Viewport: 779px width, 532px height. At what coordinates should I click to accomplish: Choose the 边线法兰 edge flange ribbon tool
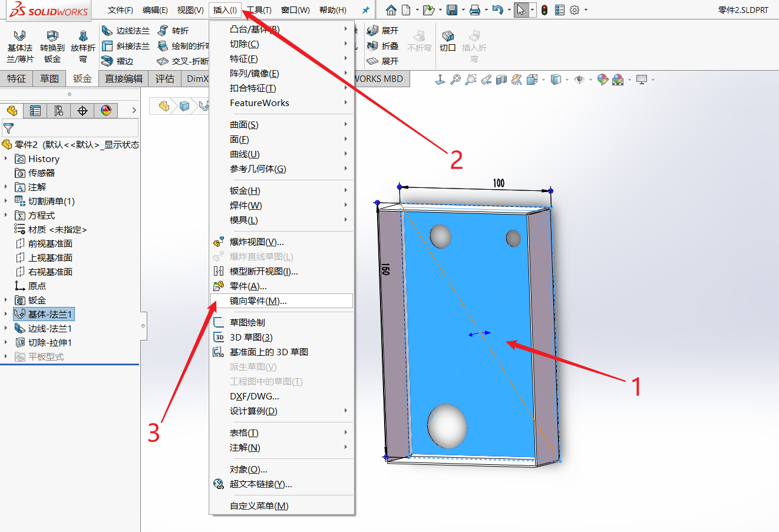pyautogui.click(x=126, y=31)
